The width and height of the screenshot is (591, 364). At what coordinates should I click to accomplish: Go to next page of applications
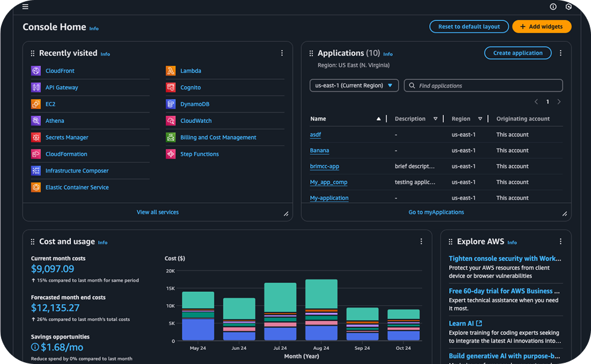(559, 102)
